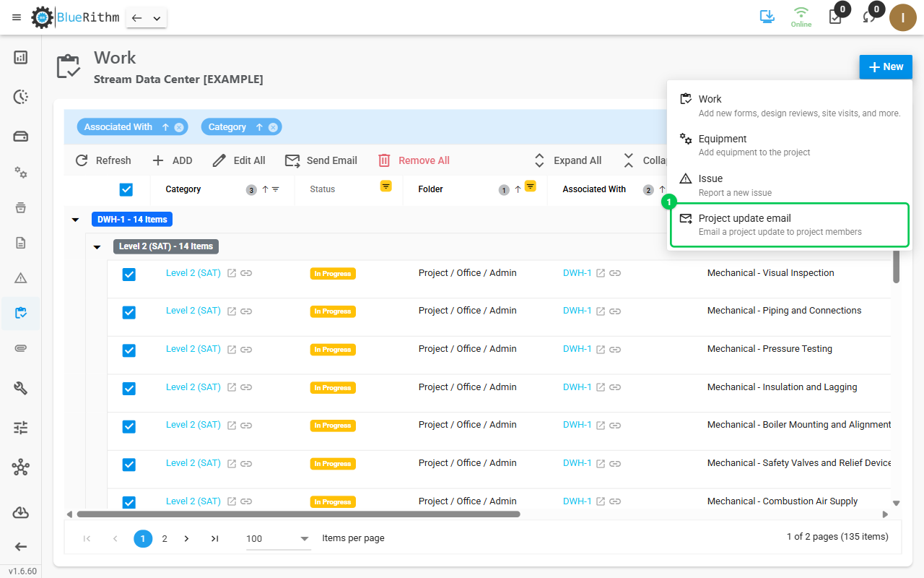
Task: Open the Items per page dropdown
Action: 278,539
